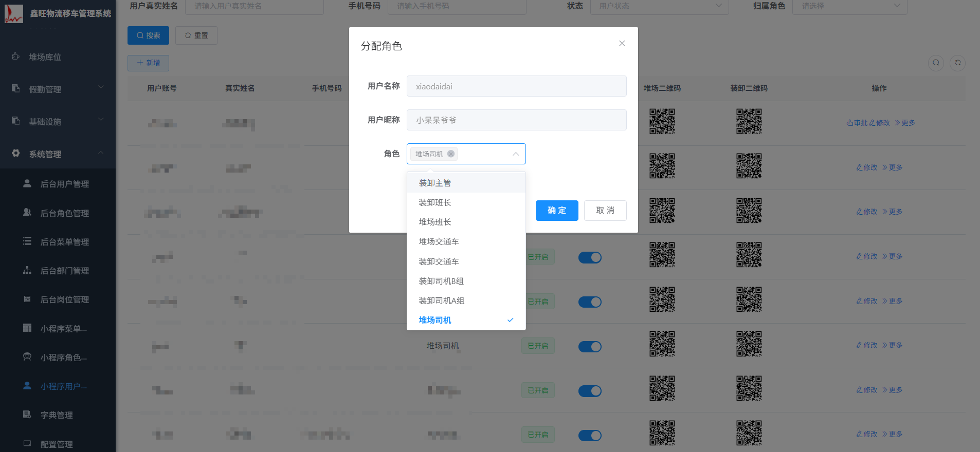
Task: Click the 重置 button
Action: 196,35
